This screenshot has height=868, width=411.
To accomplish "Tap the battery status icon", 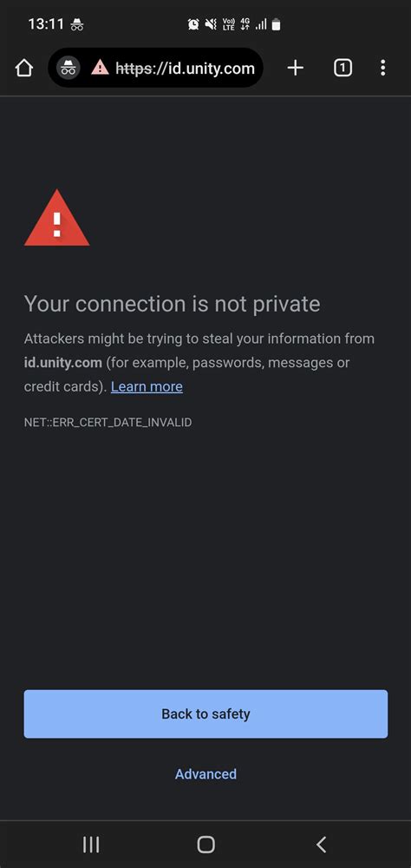I will point(276,23).
